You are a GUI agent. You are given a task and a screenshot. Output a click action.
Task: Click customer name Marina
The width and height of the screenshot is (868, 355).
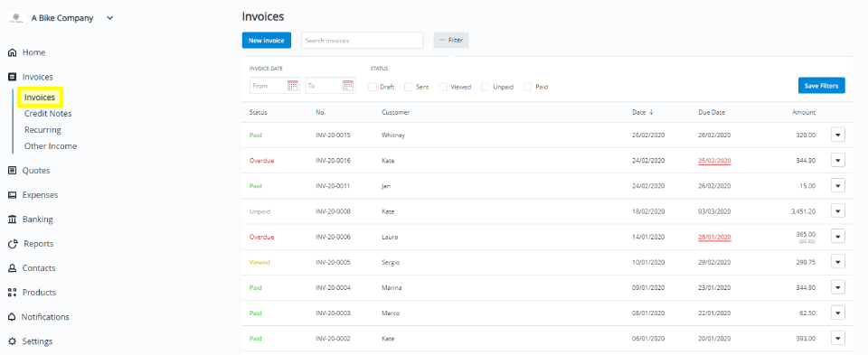coord(392,287)
